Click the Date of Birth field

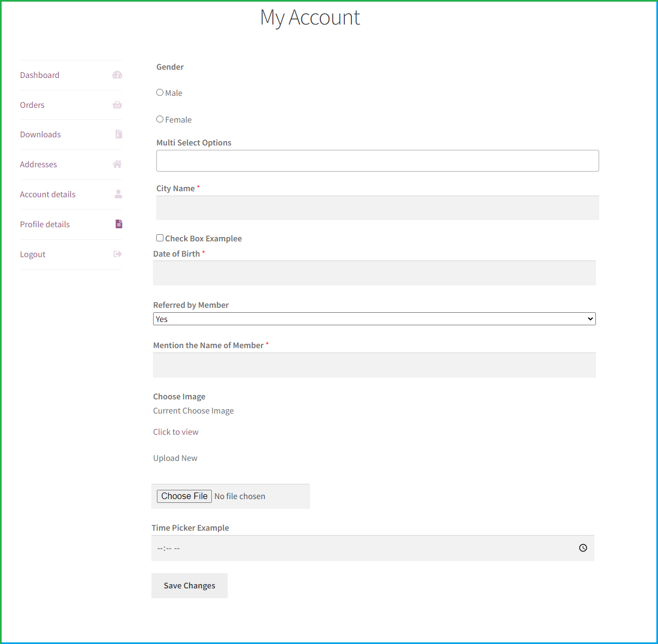pyautogui.click(x=374, y=273)
